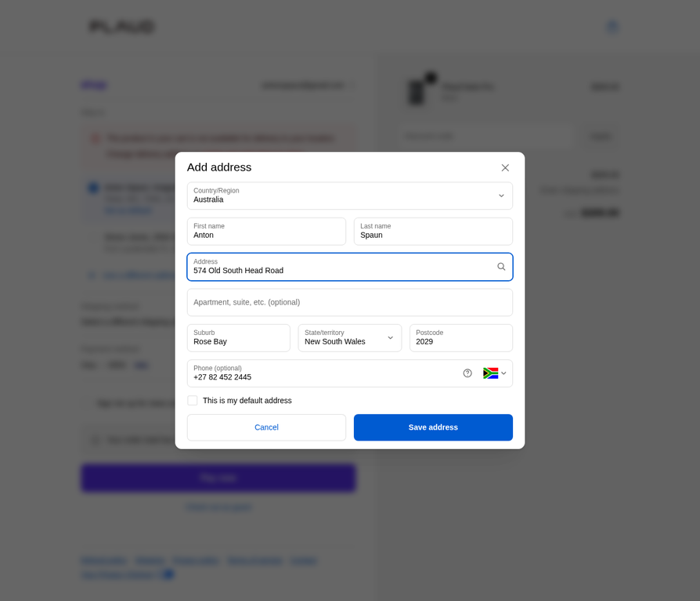Click inside the discount code field

pos(485,136)
